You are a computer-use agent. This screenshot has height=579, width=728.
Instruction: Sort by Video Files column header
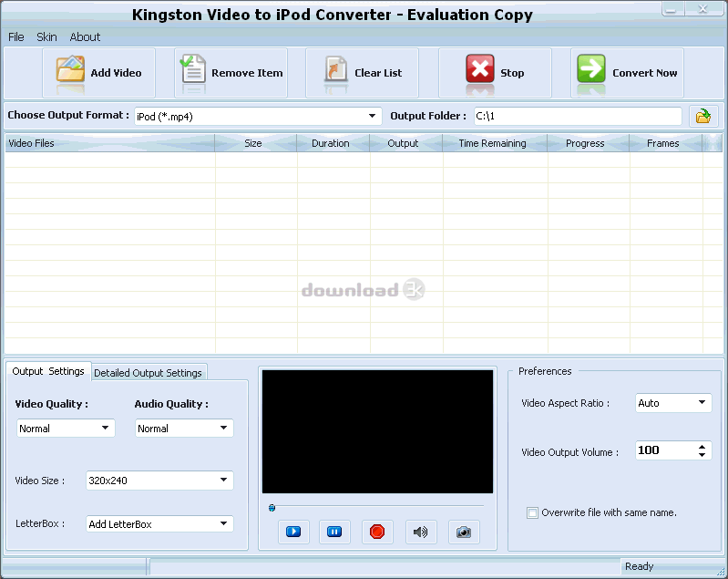110,143
